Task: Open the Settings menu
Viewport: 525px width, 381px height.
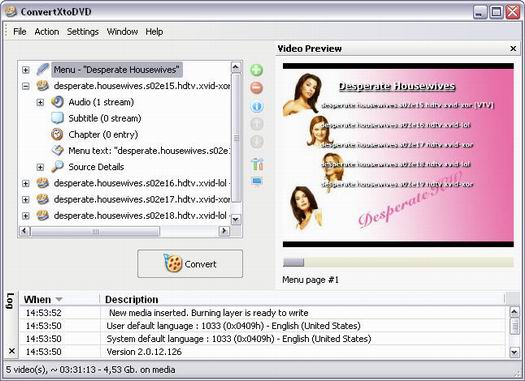Action: click(83, 31)
